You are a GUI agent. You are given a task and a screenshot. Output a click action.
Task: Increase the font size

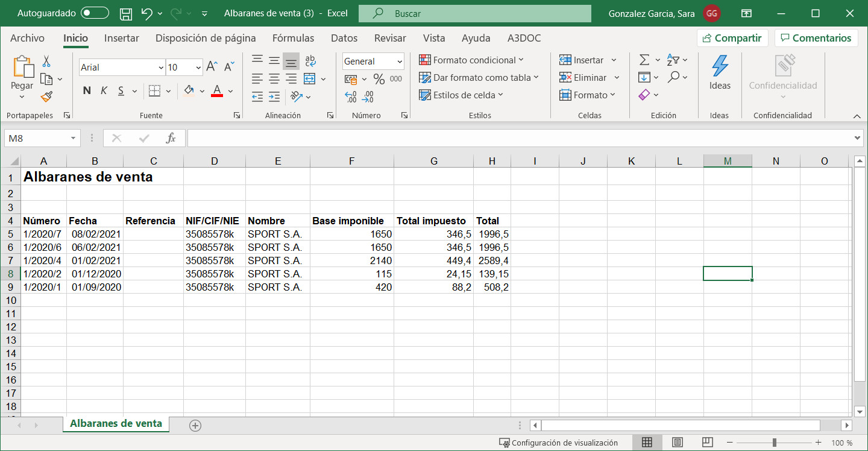point(212,67)
